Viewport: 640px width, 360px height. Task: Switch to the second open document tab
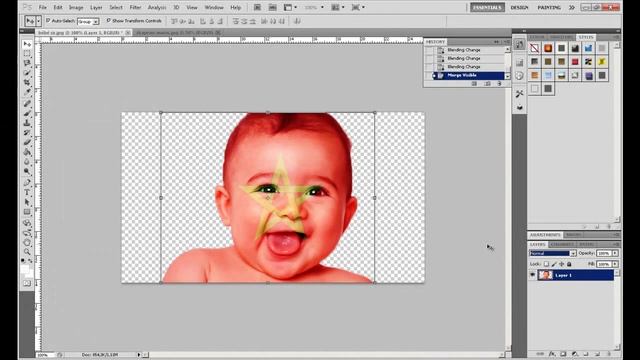click(x=178, y=32)
